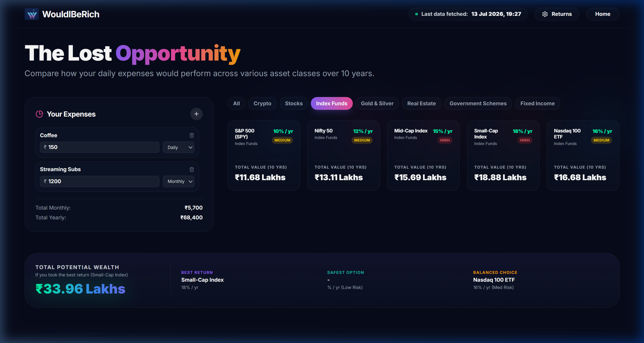Go to the Home page button
Image resolution: width=644 pixels, height=343 pixels.
(x=603, y=14)
